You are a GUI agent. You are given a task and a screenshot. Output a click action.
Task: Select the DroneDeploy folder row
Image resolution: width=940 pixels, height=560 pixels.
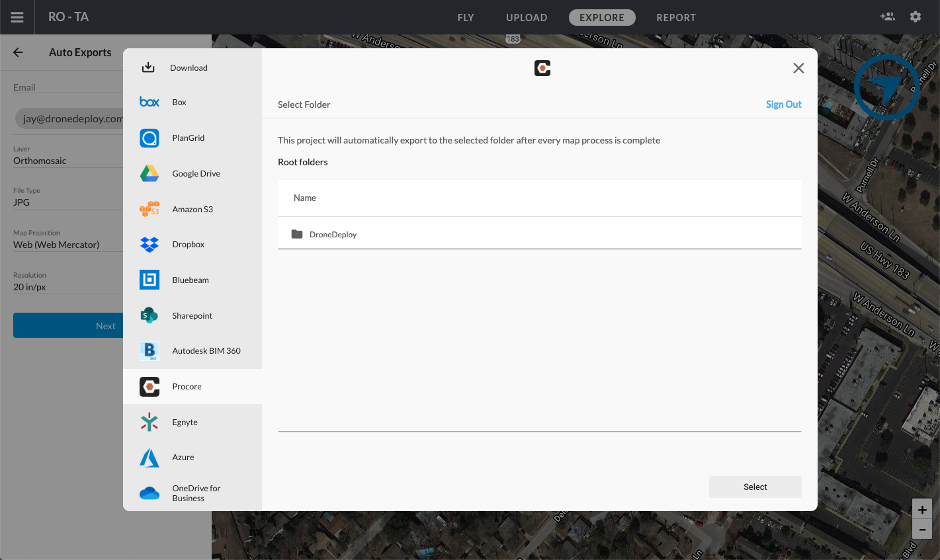pyautogui.click(x=539, y=234)
